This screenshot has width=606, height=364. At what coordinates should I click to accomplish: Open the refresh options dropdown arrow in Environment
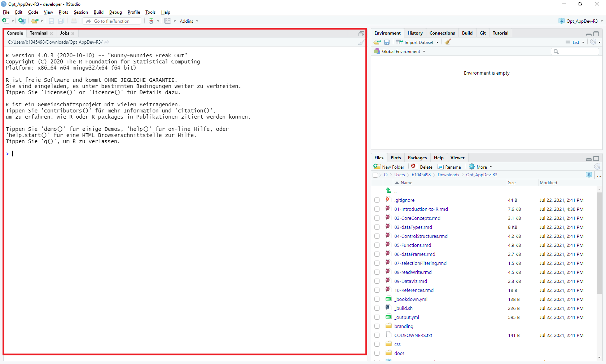pyautogui.click(x=600, y=42)
